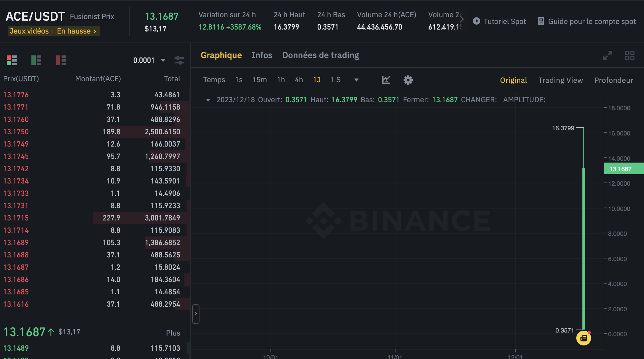Open order book settings sliders icon

coord(179,60)
